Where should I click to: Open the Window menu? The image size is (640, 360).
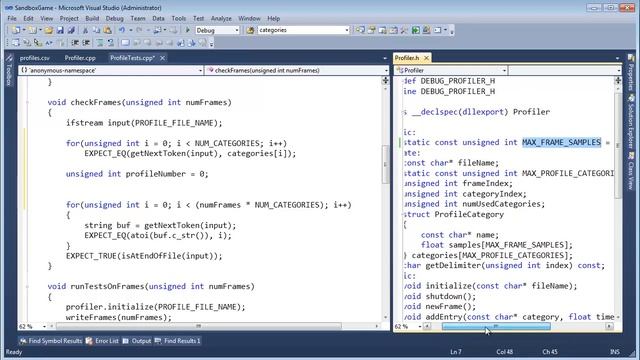[249, 18]
